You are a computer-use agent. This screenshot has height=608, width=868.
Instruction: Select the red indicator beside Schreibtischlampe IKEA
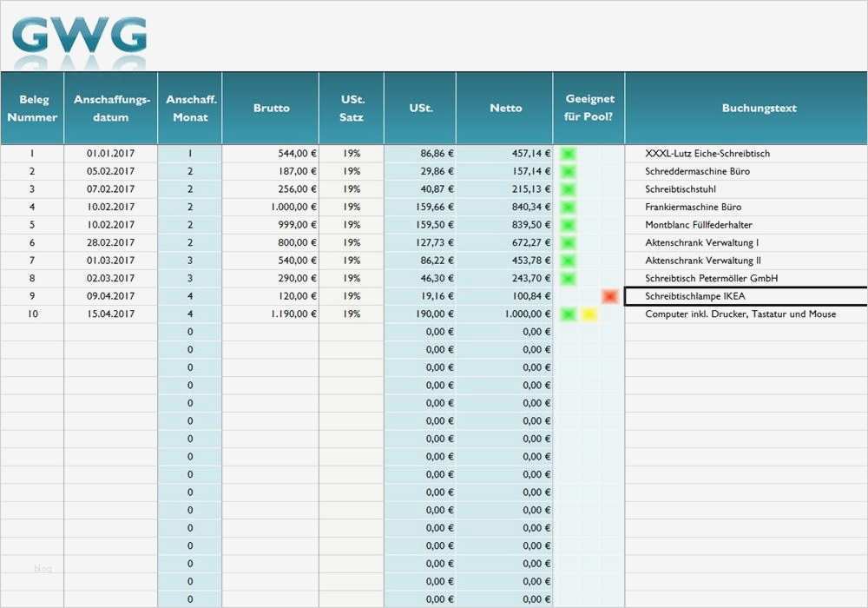pos(609,296)
